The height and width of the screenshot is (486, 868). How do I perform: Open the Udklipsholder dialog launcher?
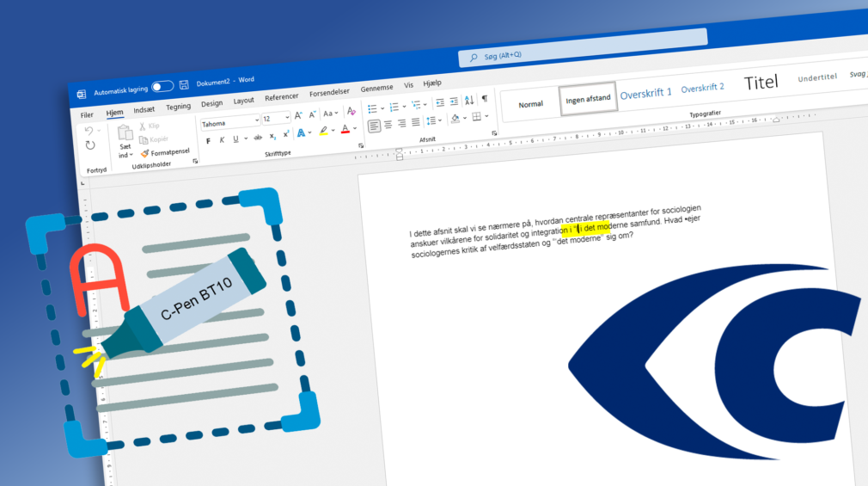click(x=195, y=161)
